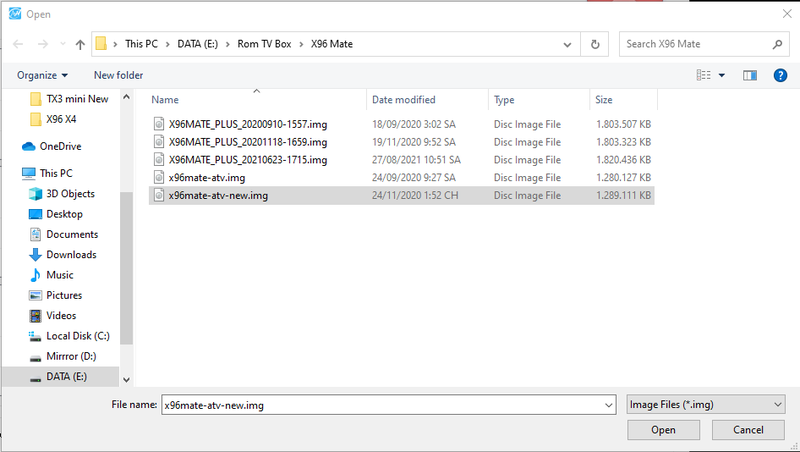Open Help with the question mark

(780, 76)
